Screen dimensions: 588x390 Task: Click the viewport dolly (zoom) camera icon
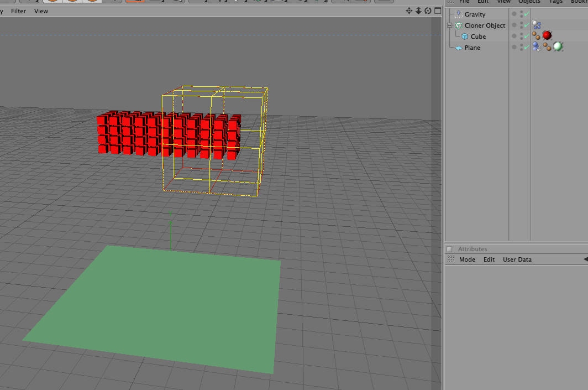[x=418, y=11]
